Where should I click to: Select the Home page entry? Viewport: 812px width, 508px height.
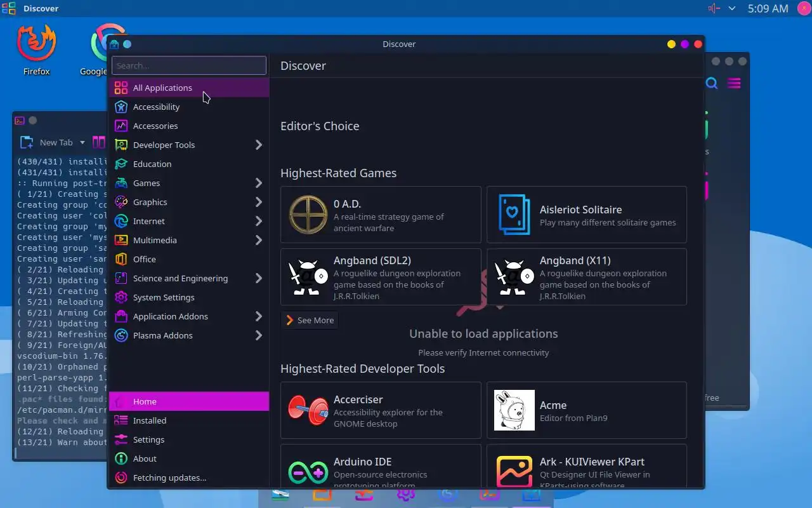coord(189,401)
